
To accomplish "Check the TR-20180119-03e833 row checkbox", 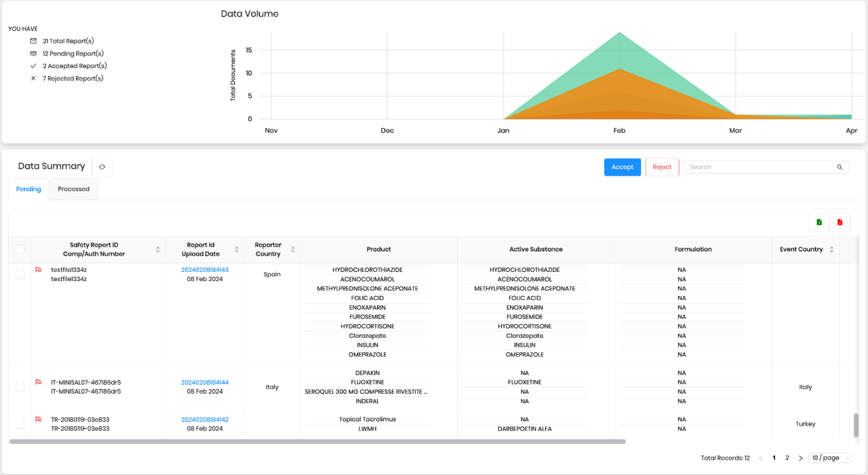I will tap(20, 424).
